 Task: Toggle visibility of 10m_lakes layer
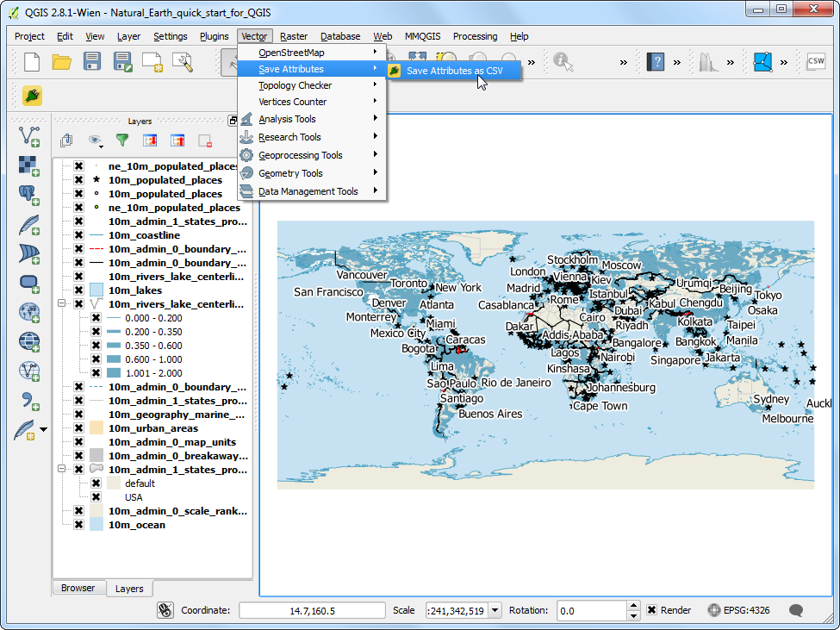(78, 290)
